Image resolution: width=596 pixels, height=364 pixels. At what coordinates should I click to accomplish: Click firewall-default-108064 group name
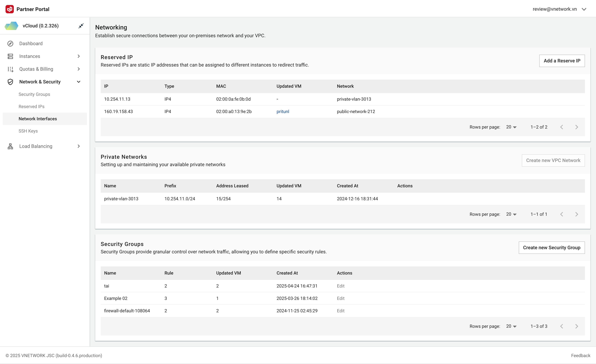click(x=127, y=311)
